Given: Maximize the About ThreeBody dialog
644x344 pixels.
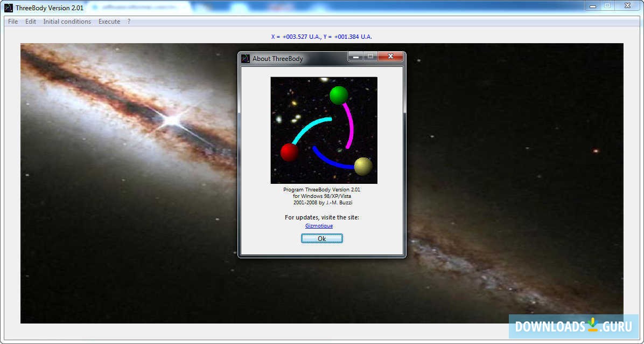Looking at the screenshot, I should 370,57.
